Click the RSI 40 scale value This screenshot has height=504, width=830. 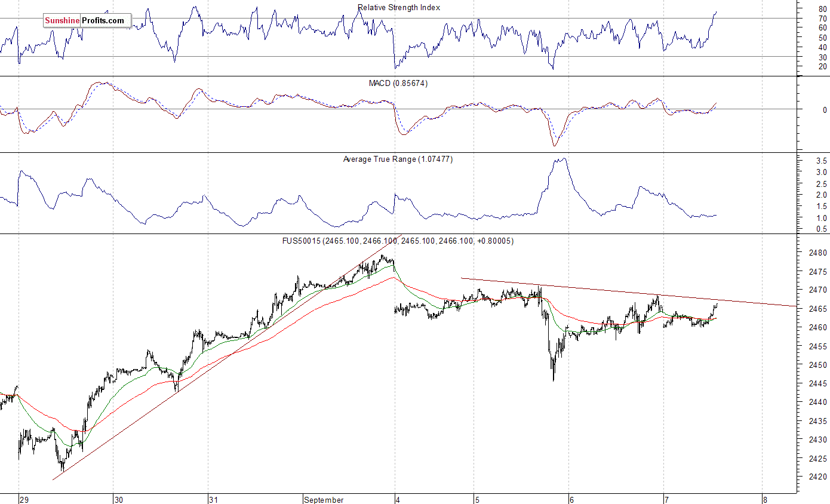click(823, 47)
